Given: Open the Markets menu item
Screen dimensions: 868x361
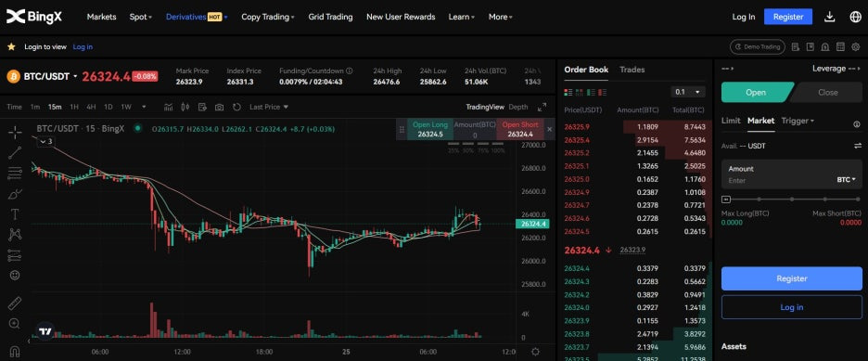Looking at the screenshot, I should pyautogui.click(x=101, y=17).
